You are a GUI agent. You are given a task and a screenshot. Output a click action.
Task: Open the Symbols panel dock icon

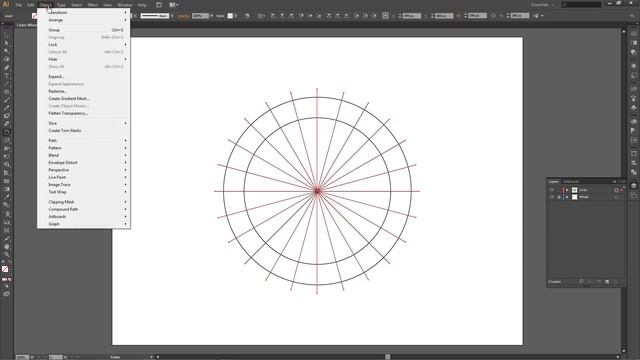[633, 107]
